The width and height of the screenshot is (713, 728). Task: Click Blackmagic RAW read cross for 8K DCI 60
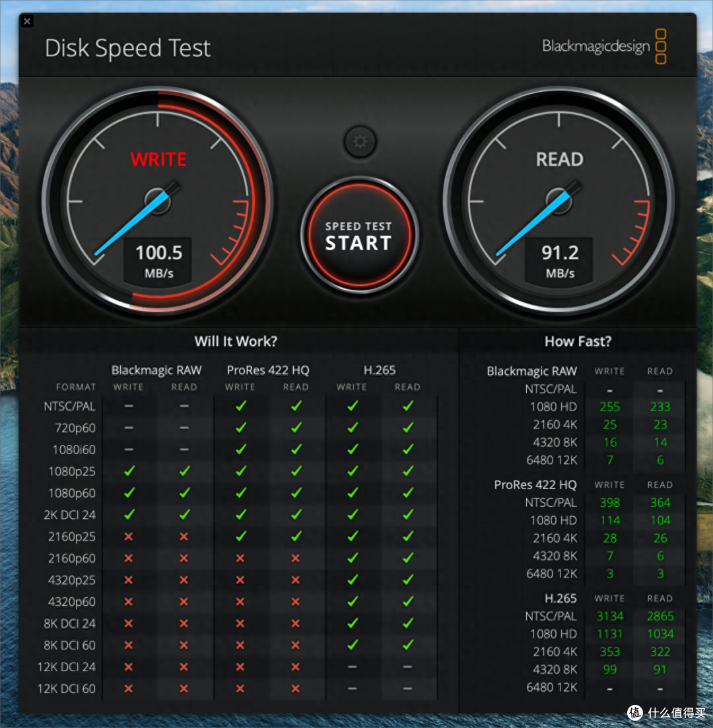coord(184,645)
